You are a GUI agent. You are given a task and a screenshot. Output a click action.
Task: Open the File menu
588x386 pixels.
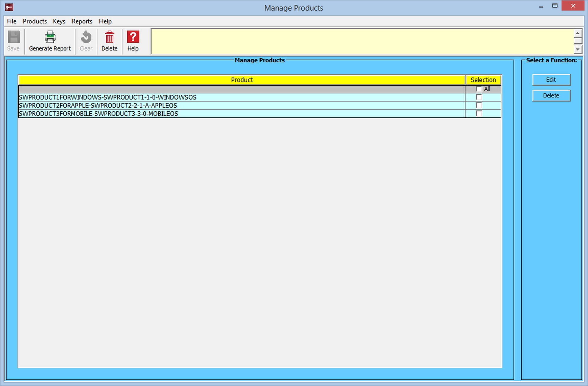12,21
